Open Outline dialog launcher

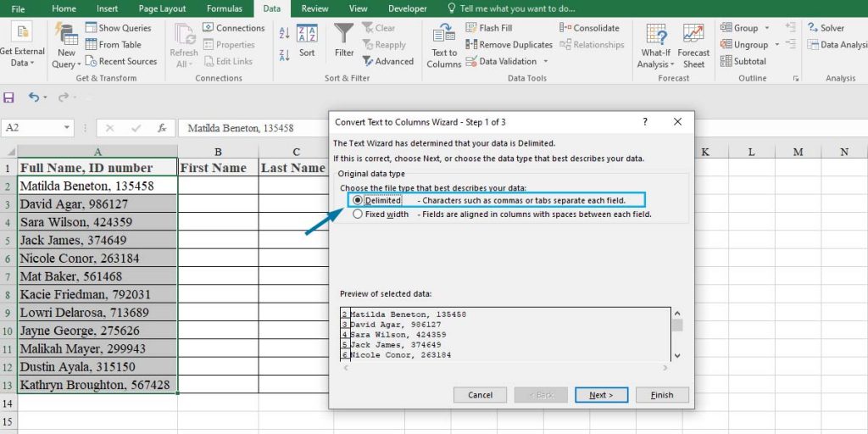pyautogui.click(x=795, y=79)
